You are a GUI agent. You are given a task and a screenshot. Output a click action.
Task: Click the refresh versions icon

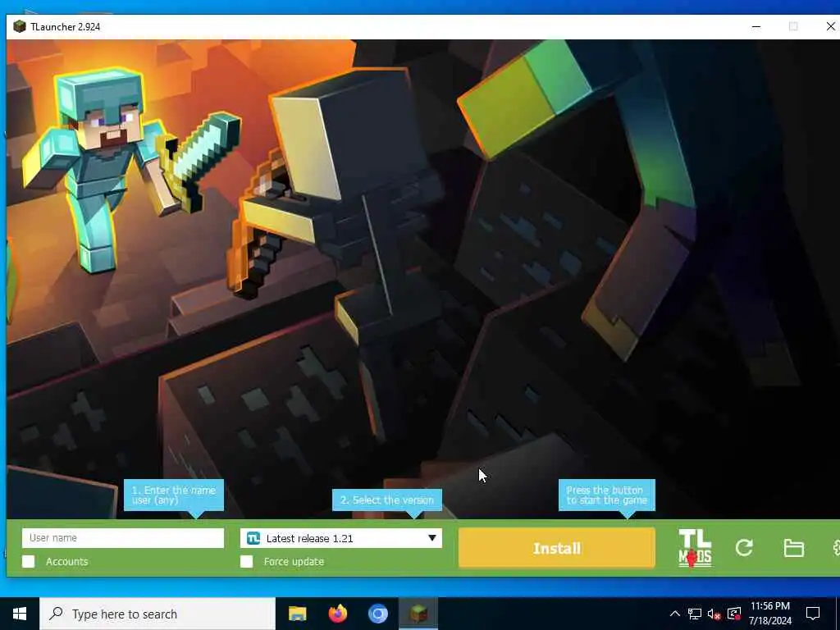744,547
